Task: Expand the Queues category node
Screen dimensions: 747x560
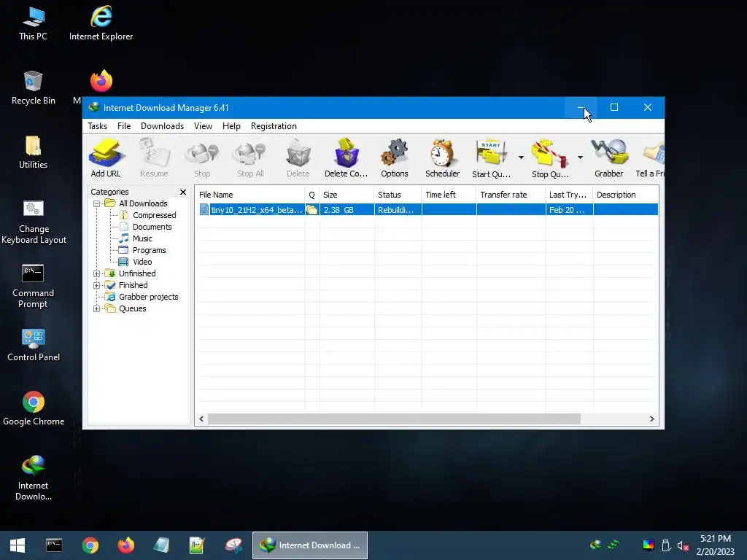Action: [x=97, y=308]
